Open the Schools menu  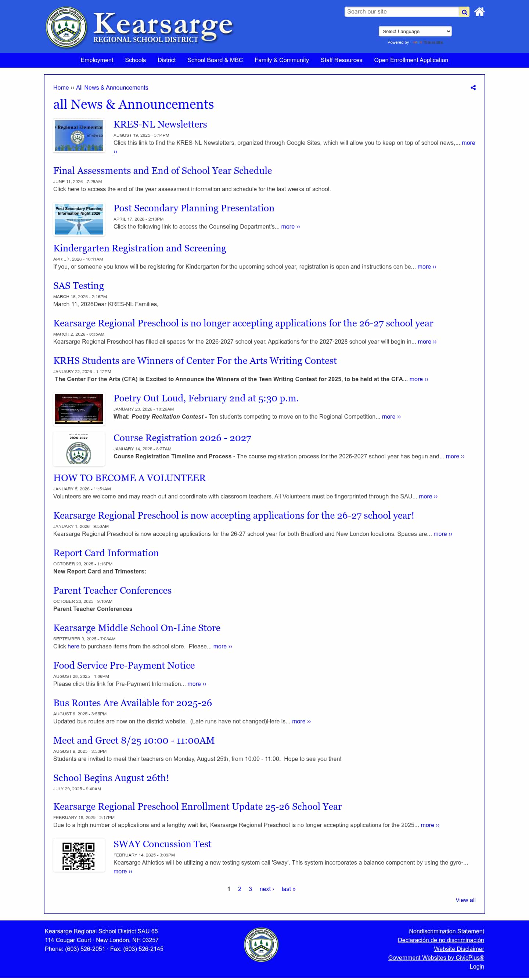coord(136,60)
